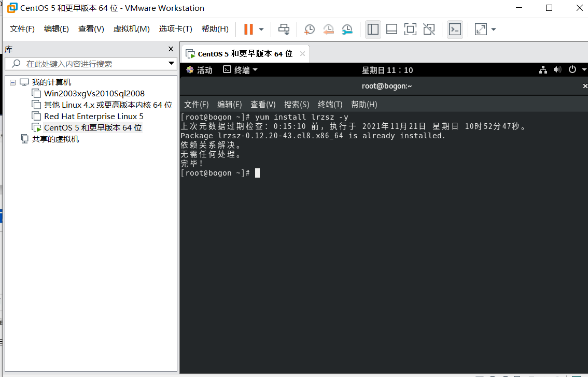
Task: Click the 'is already installed' output line
Action: pos(313,136)
